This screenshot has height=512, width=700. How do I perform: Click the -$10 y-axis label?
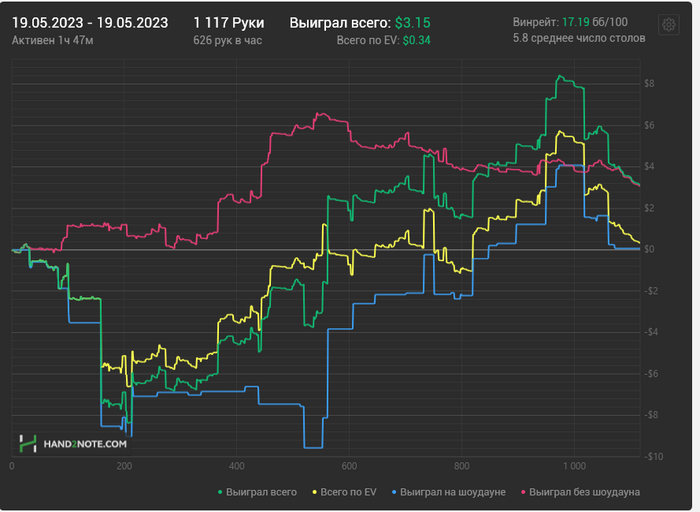pyautogui.click(x=653, y=456)
